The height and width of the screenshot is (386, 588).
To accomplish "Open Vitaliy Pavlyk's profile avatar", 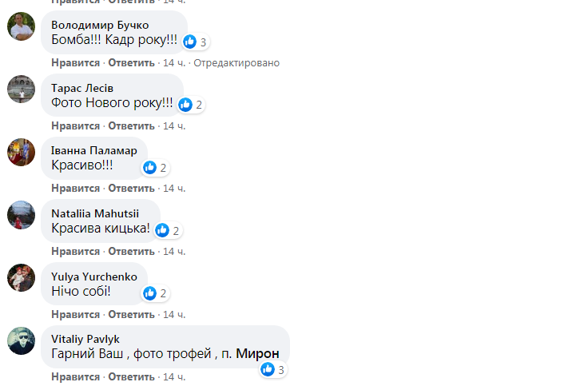I will (21, 340).
